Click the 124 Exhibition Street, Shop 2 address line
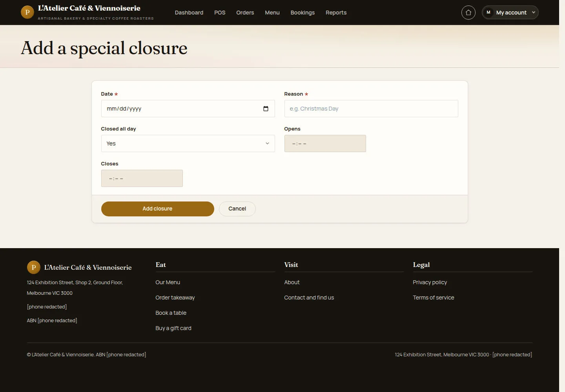The image size is (565, 392). click(75, 282)
